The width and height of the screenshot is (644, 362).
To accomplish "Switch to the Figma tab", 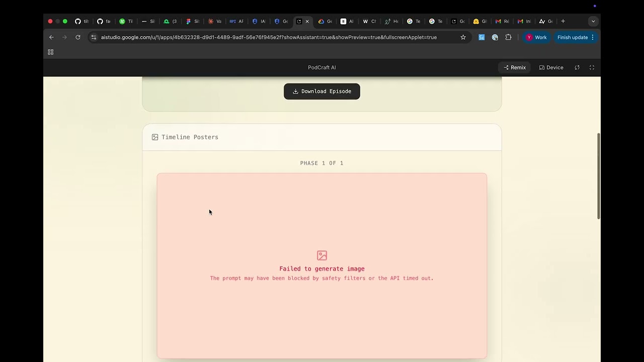I will [192, 21].
